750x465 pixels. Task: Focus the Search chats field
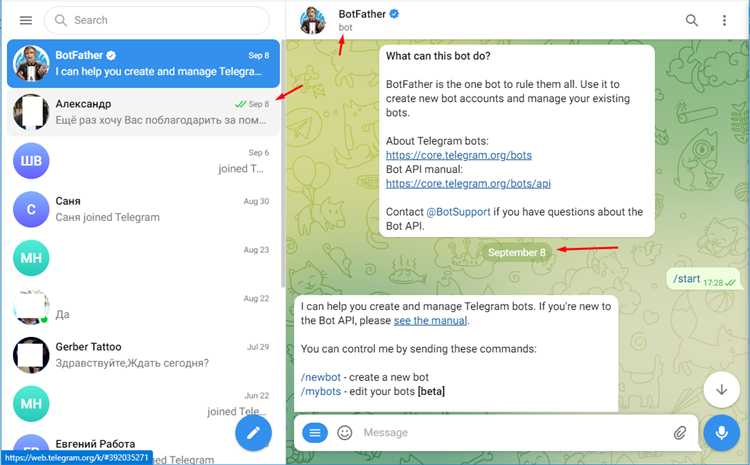click(x=157, y=20)
